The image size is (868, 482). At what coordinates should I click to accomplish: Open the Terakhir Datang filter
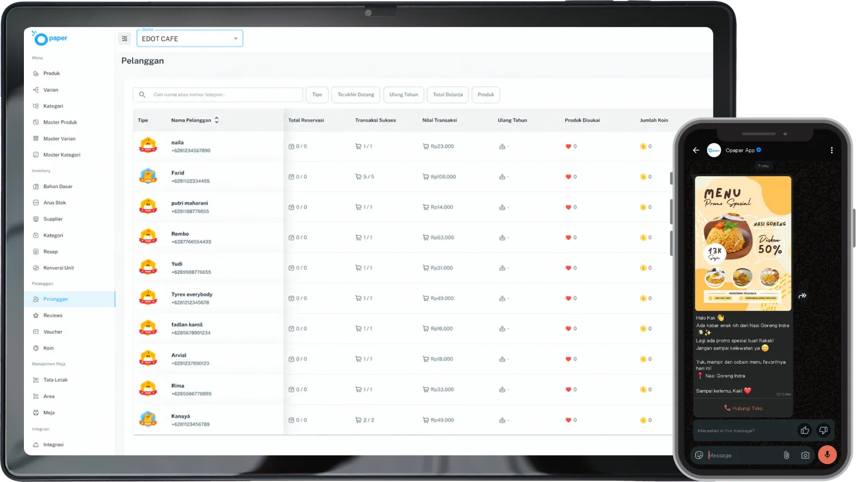356,94
